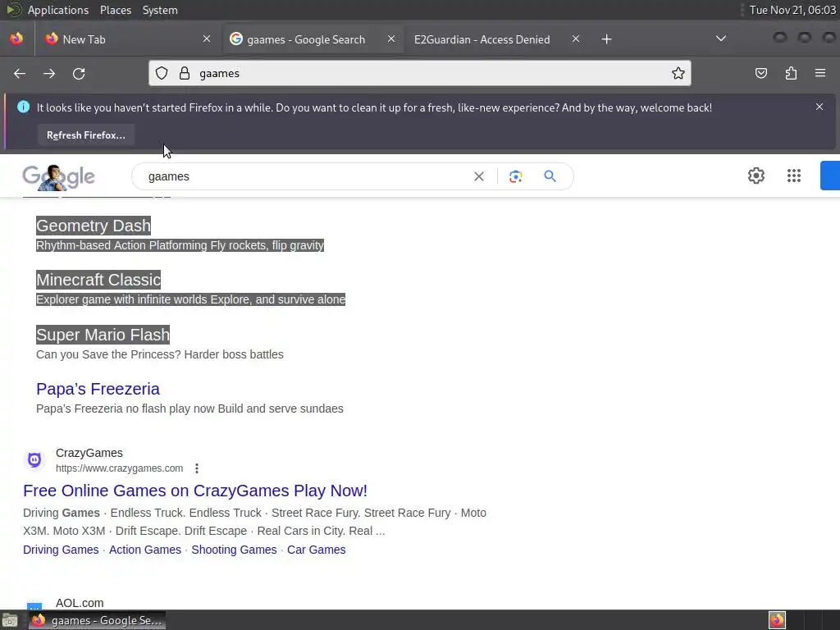Bookmark this page with the star icon

pyautogui.click(x=678, y=73)
